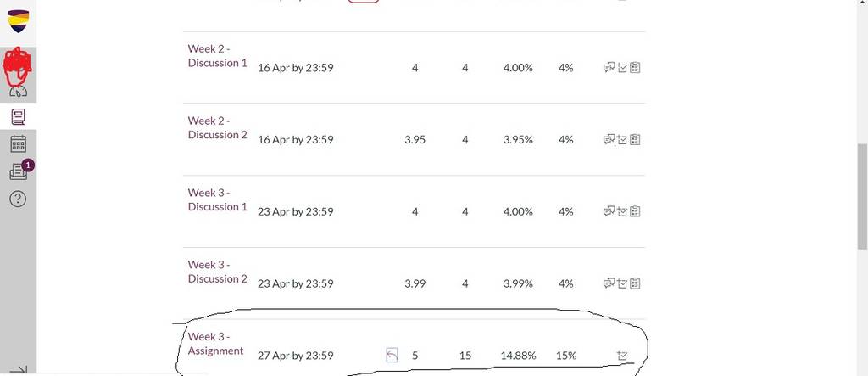Image resolution: width=868 pixels, height=376 pixels.
Task: Edit the Week 3 Assignment score of 5
Action: point(415,356)
